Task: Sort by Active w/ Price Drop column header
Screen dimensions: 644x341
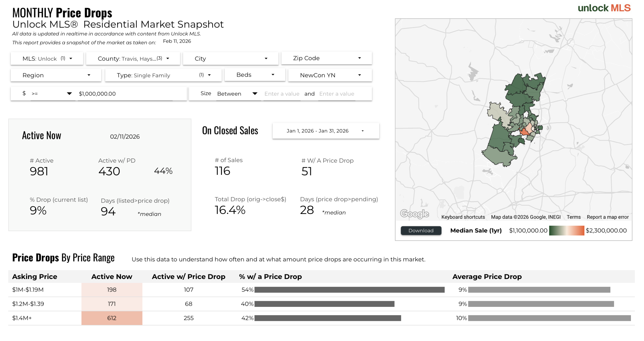Action: [x=189, y=276]
